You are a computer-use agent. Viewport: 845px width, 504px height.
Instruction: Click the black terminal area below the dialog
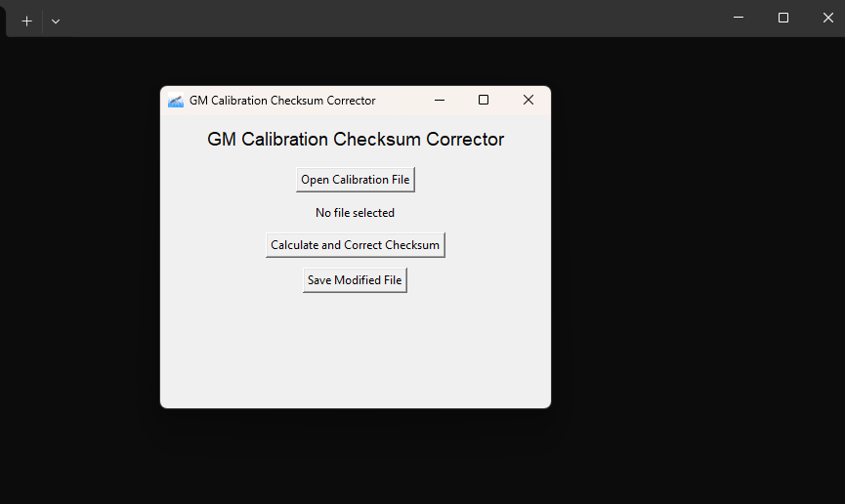click(355, 454)
